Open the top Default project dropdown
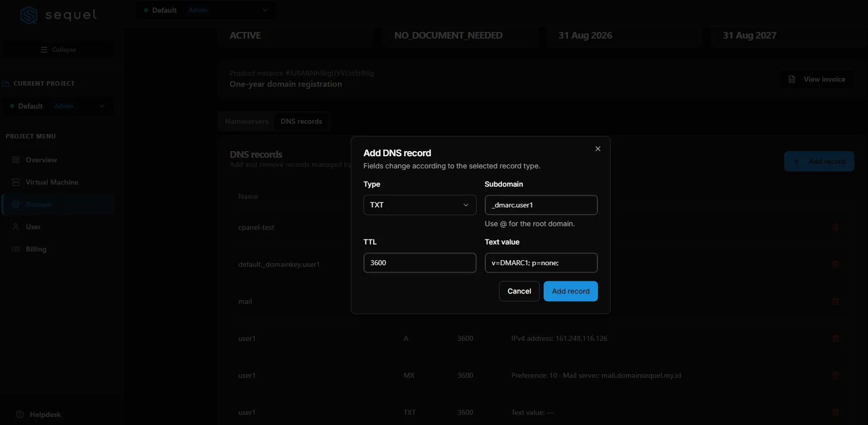This screenshot has width=868, height=425. 206,10
